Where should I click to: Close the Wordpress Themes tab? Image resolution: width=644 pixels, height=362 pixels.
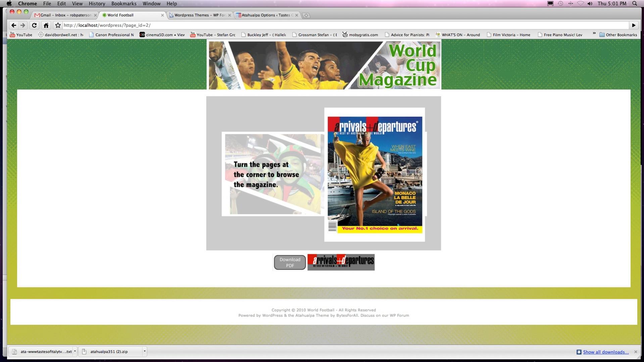[x=230, y=15]
